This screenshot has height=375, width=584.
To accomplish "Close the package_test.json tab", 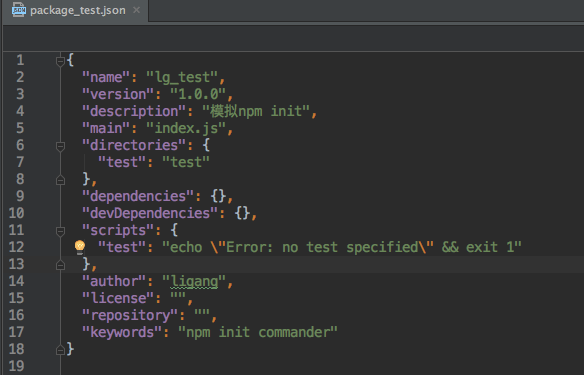I will pyautogui.click(x=137, y=10).
